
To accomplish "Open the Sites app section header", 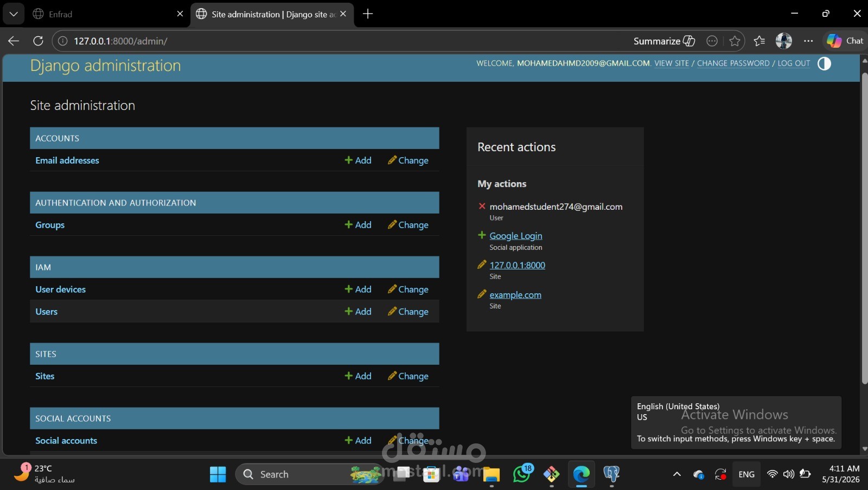I will tap(46, 354).
